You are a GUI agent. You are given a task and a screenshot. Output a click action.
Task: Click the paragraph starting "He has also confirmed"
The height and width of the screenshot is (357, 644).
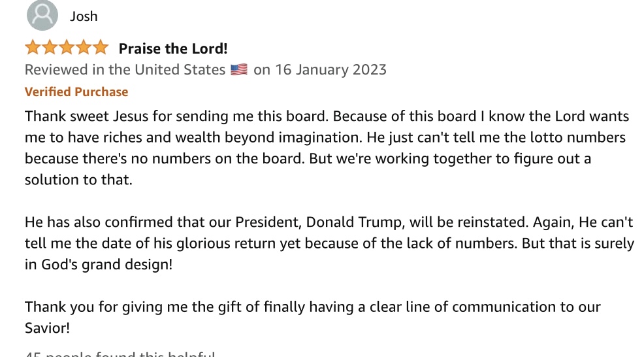[x=327, y=244]
